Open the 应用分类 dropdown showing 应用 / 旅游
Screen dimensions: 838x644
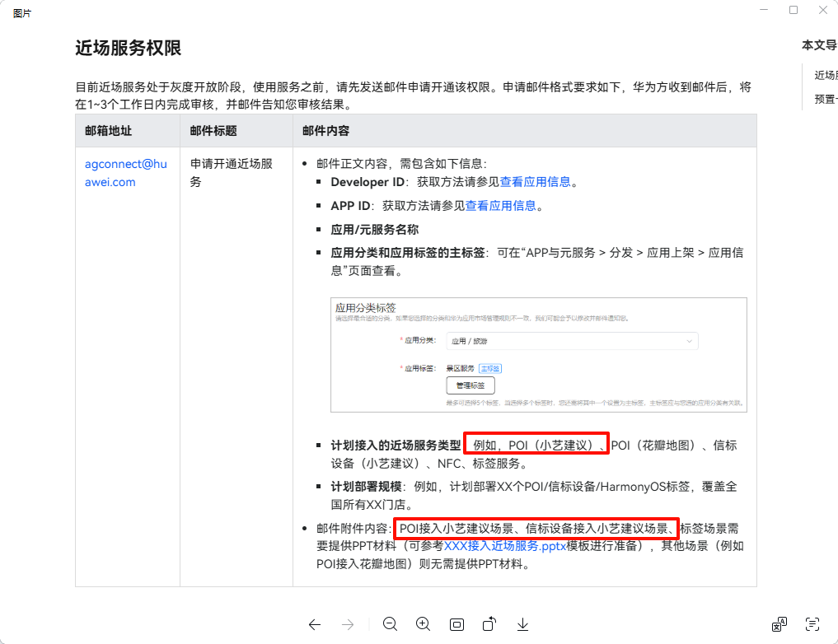click(571, 340)
